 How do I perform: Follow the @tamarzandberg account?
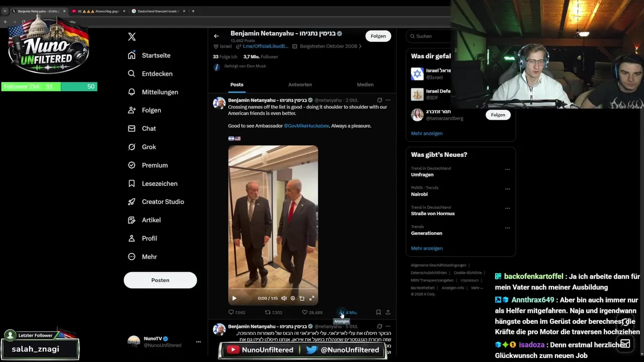pyautogui.click(x=498, y=115)
